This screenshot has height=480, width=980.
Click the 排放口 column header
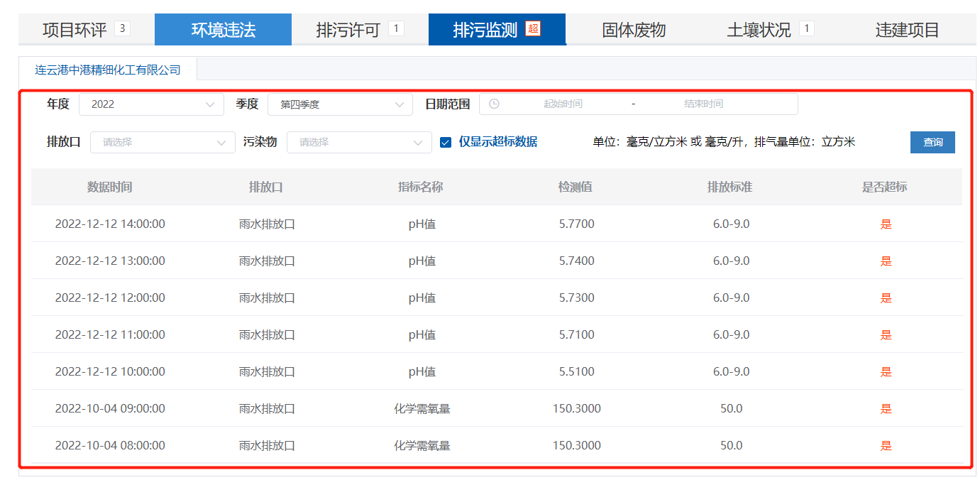[x=266, y=187]
